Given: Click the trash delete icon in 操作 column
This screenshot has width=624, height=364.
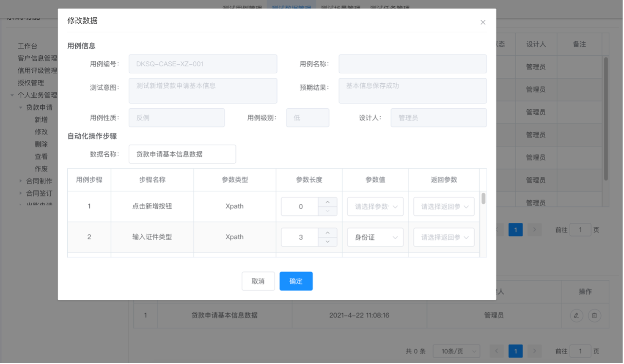Looking at the screenshot, I should tap(594, 315).
